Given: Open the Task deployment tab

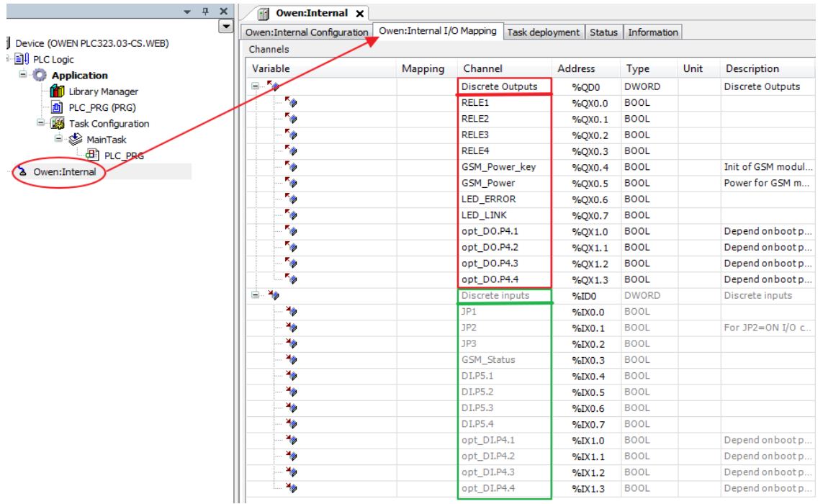Looking at the screenshot, I should pyautogui.click(x=544, y=32).
